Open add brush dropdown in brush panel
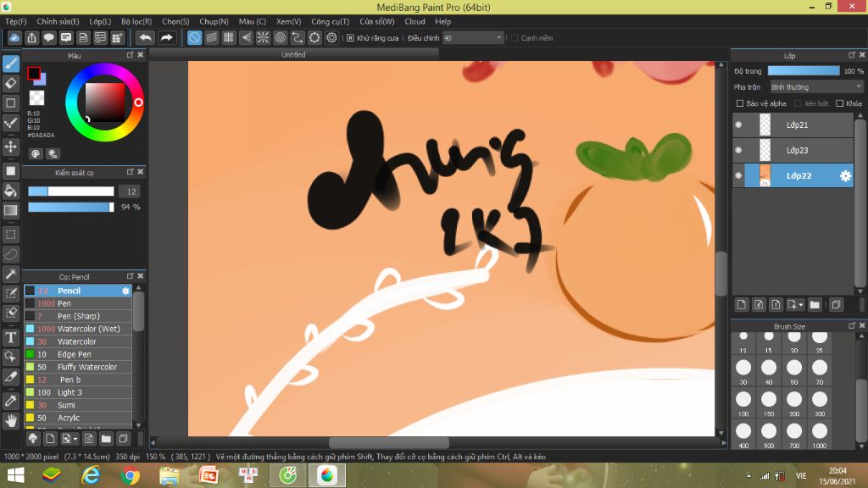 pyautogui.click(x=75, y=440)
